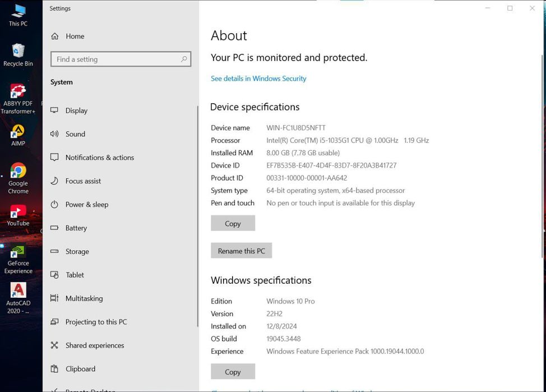
Task: Select edition value Windows 10 Pro
Action: click(x=290, y=301)
